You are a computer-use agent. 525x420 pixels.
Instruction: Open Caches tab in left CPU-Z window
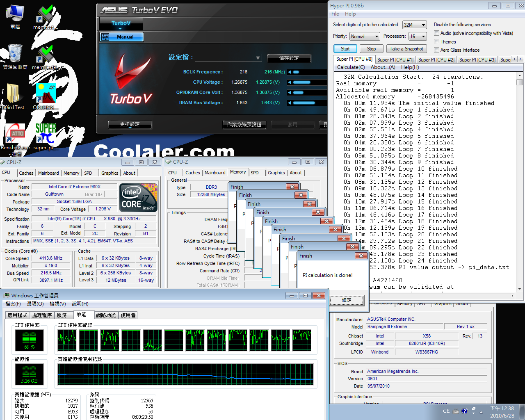point(26,173)
